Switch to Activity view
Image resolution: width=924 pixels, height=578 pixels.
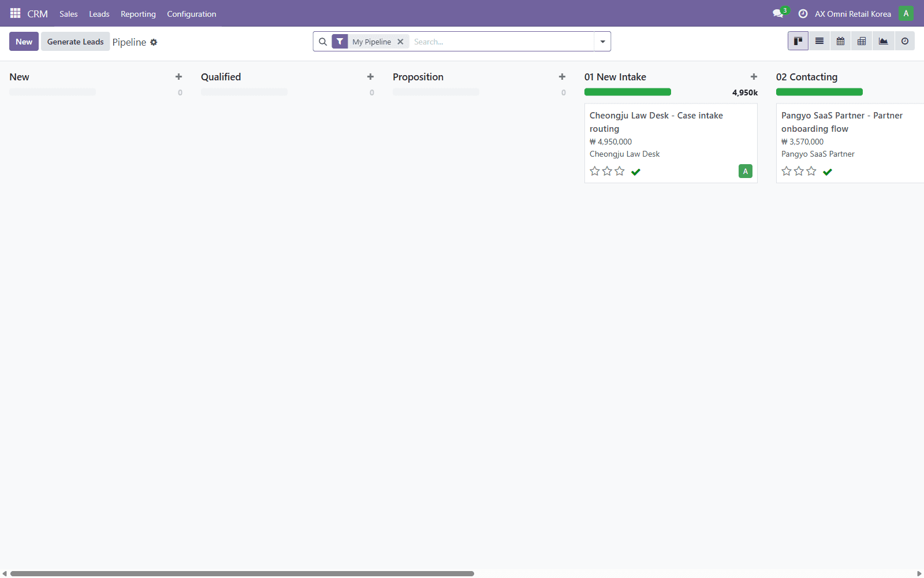(904, 41)
